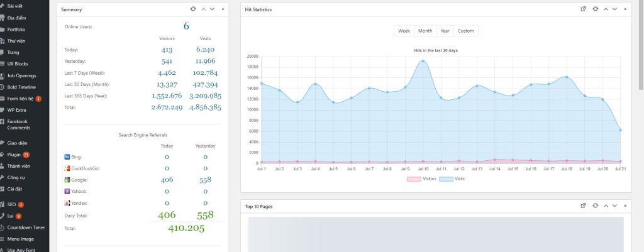
Task: Click the Bold Timeline sidebar icon
Action: pos(3,87)
